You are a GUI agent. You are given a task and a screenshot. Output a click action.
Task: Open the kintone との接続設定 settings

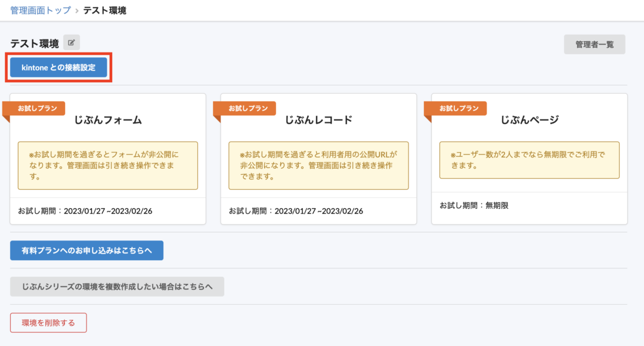(x=57, y=67)
